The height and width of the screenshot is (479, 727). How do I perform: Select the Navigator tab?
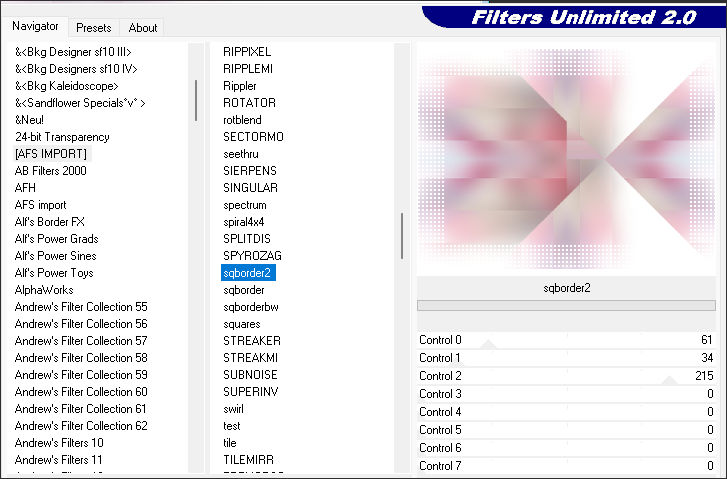pyautogui.click(x=35, y=27)
